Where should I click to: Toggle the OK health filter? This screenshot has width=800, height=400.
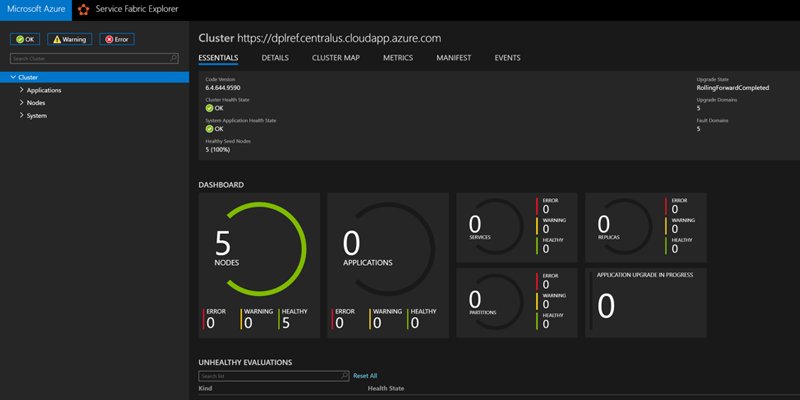25,39
